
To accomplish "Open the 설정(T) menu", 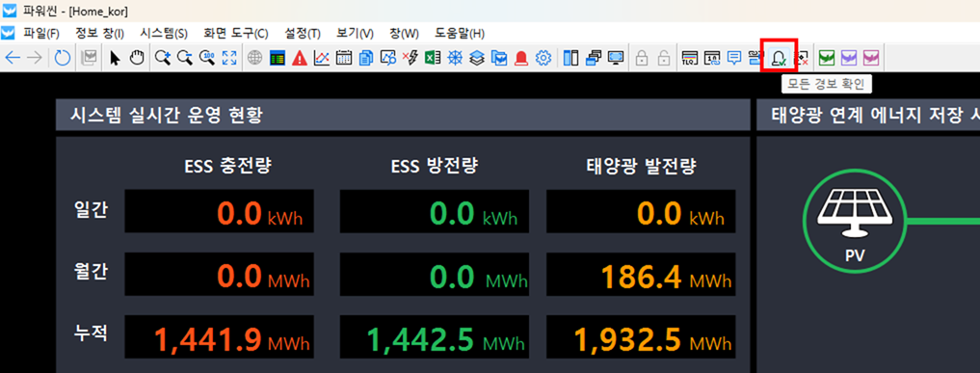I will click(x=302, y=33).
